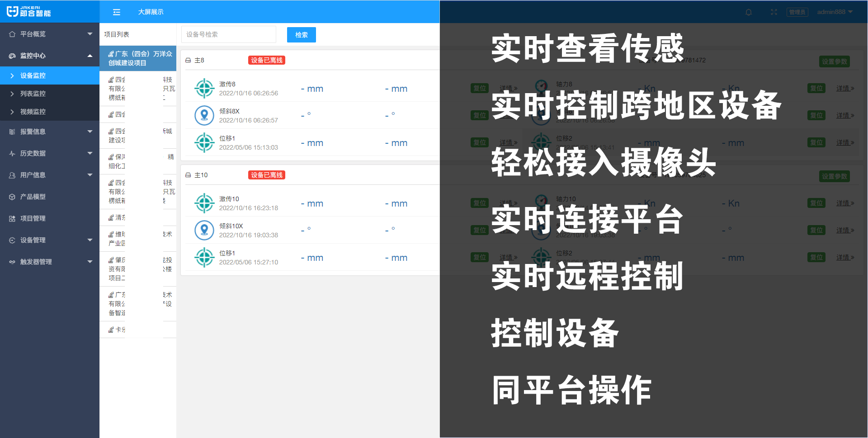Open 视频监控 submenu item

pyautogui.click(x=50, y=112)
